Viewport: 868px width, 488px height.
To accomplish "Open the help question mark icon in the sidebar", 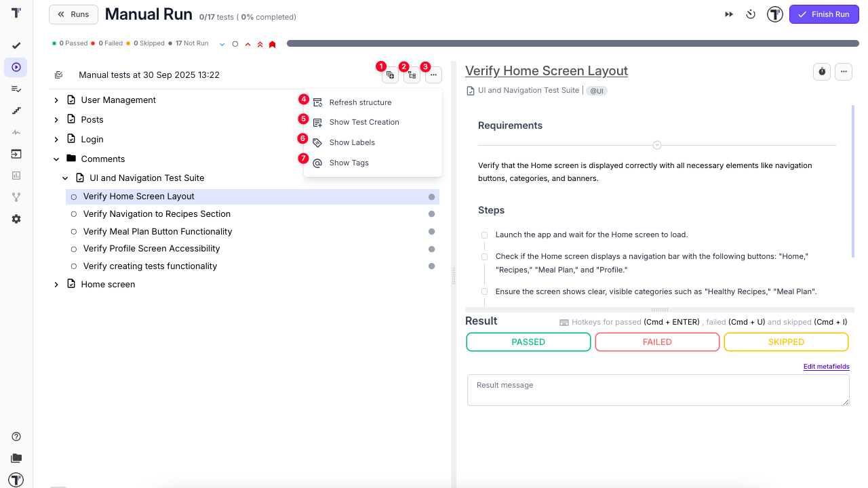I will pyautogui.click(x=16, y=436).
